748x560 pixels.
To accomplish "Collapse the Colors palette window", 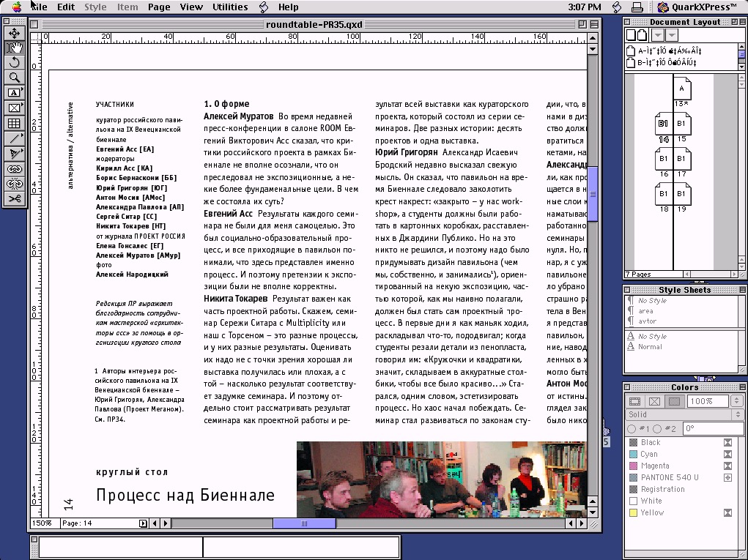I will pos(743,387).
